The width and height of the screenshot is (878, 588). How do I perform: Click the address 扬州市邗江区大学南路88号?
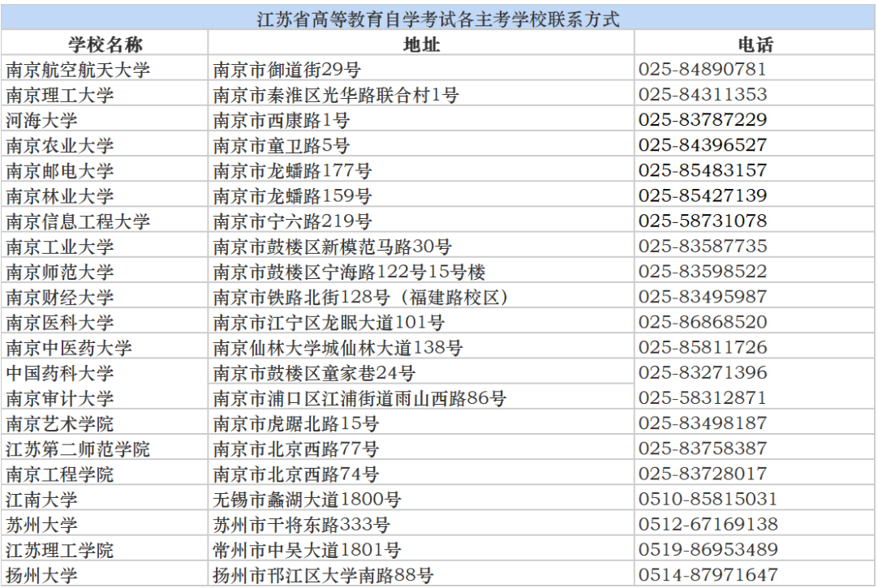323,575
